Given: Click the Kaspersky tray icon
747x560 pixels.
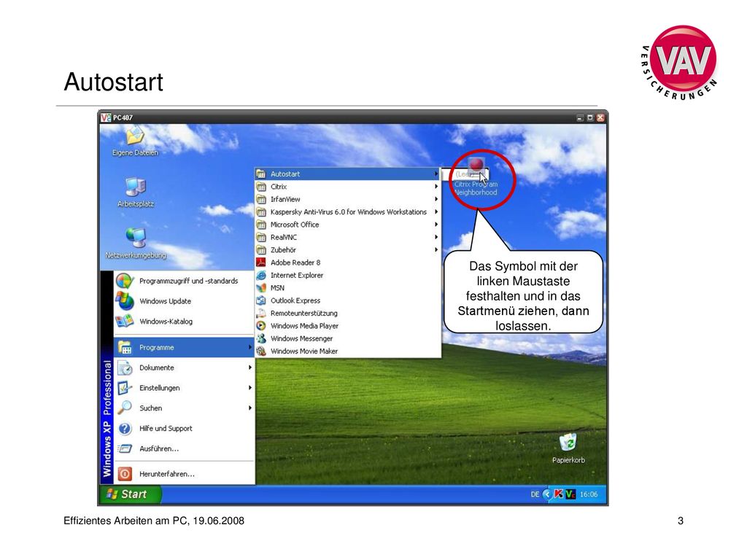Looking at the screenshot, I should point(558,494).
